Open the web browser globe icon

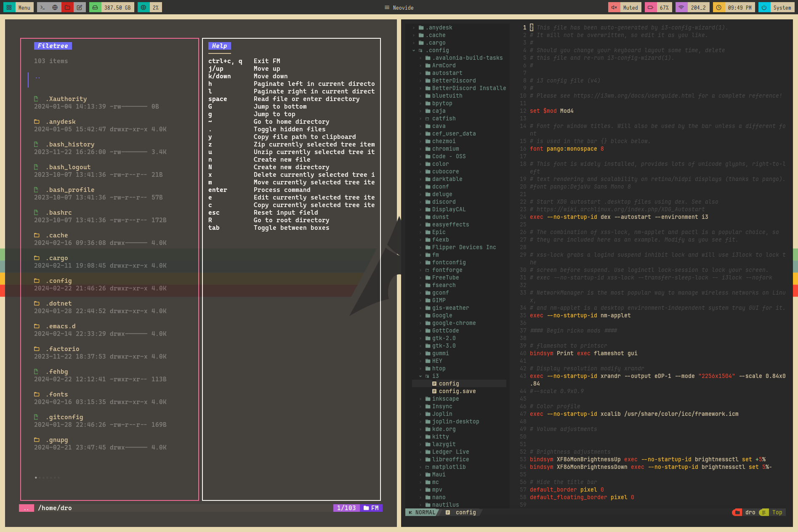55,8
